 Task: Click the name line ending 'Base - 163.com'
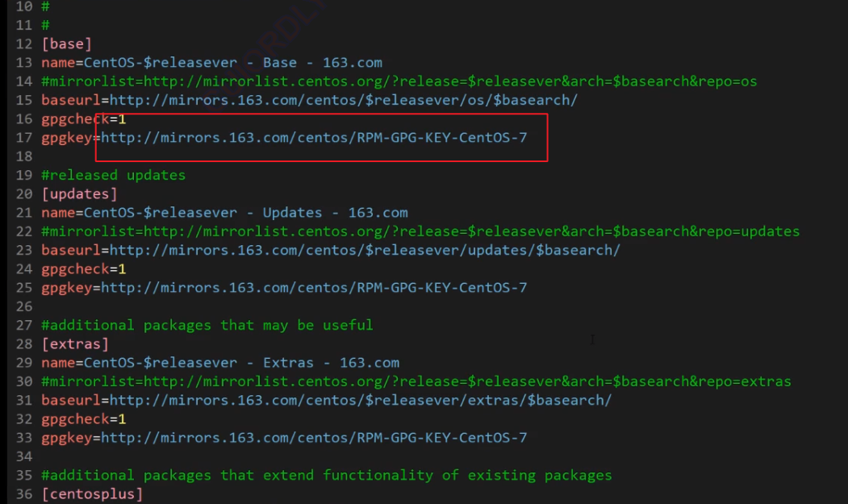pos(211,63)
